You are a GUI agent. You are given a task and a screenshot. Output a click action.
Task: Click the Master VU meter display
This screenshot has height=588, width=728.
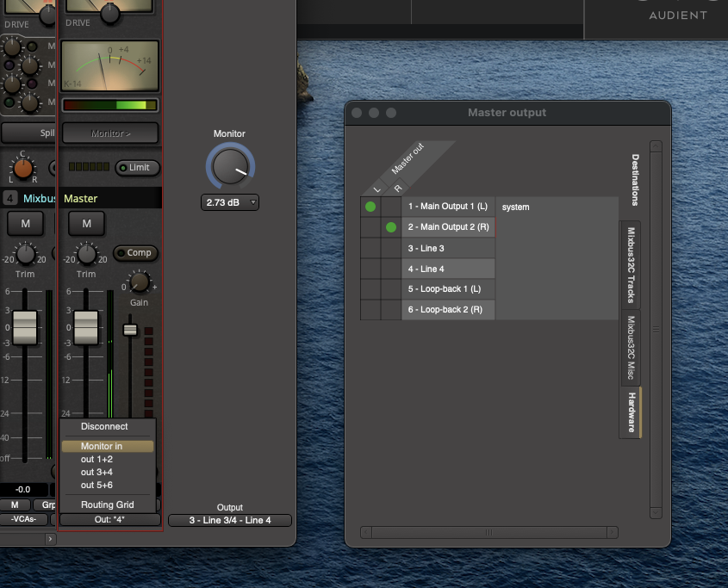pos(110,65)
